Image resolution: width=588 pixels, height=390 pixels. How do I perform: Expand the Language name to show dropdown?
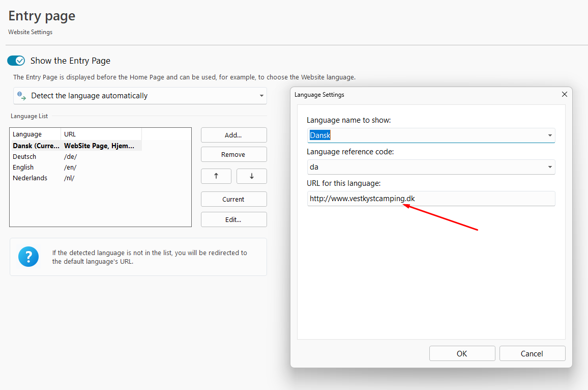point(549,135)
